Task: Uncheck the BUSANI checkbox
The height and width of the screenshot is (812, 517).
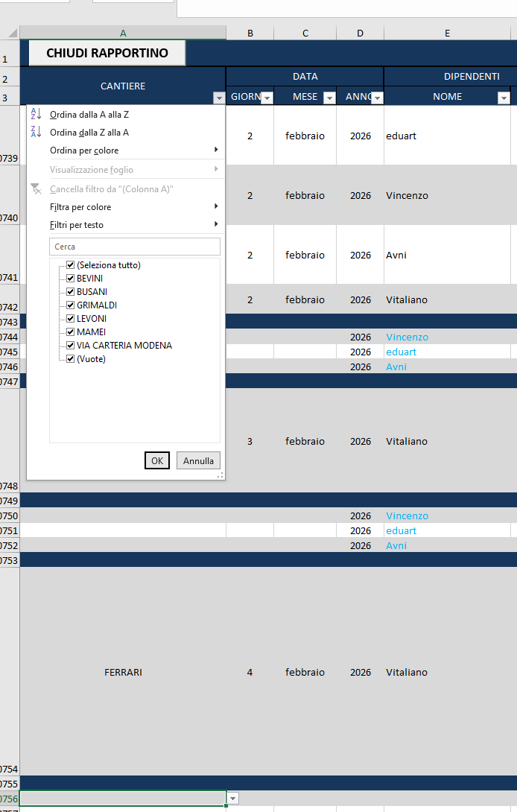Action: pyautogui.click(x=71, y=291)
